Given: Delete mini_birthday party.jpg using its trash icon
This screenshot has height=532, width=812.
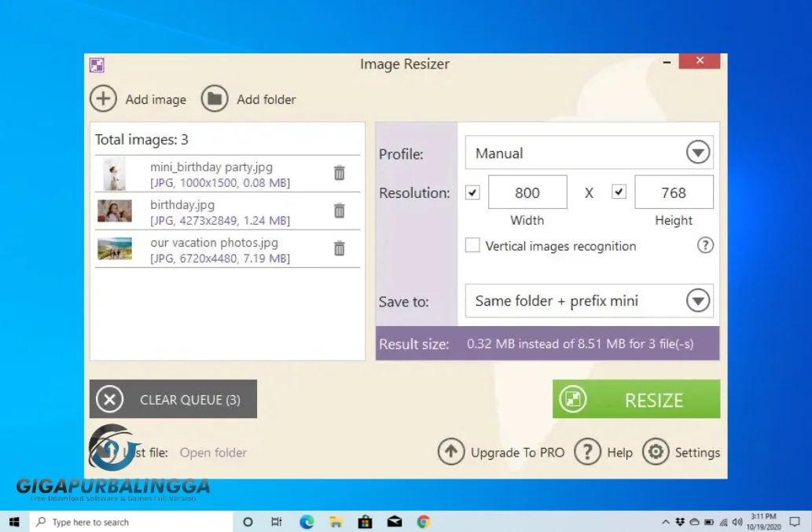Looking at the screenshot, I should 339,172.
